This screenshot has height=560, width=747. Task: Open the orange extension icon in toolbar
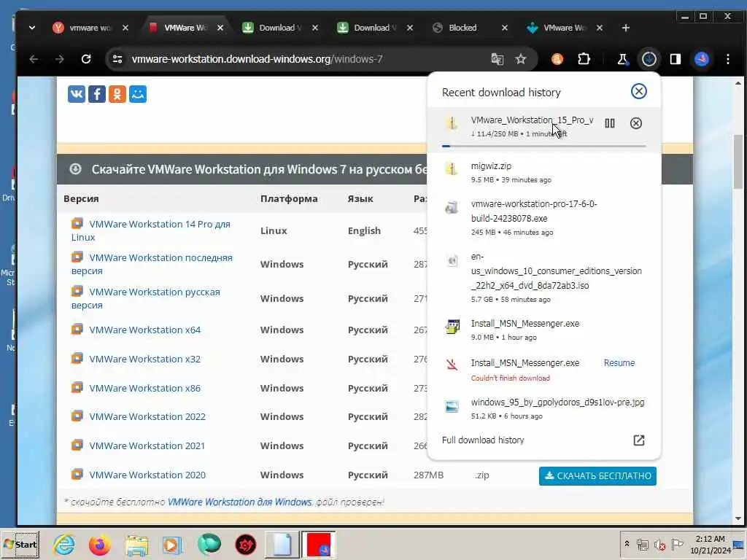coord(557,59)
